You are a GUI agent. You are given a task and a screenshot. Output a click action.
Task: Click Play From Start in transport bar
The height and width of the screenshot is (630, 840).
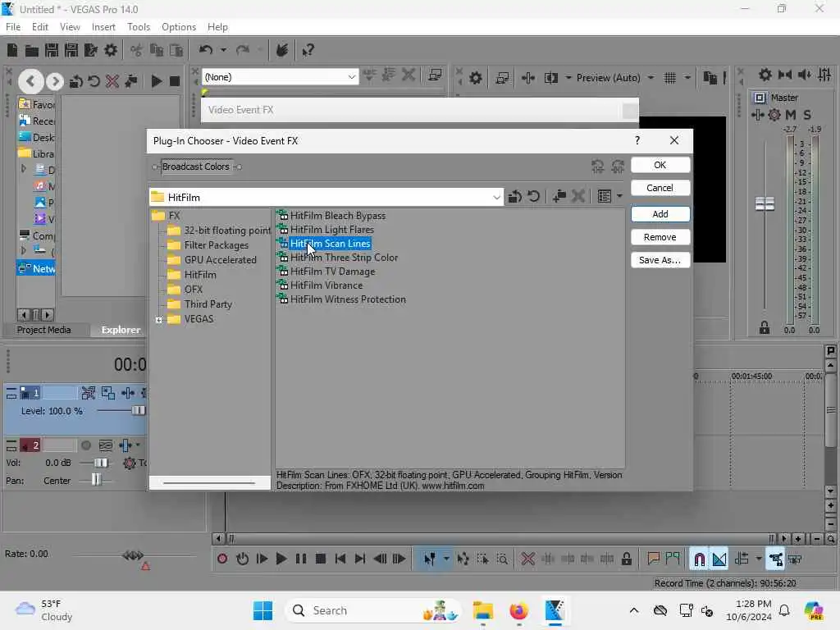[x=262, y=559]
